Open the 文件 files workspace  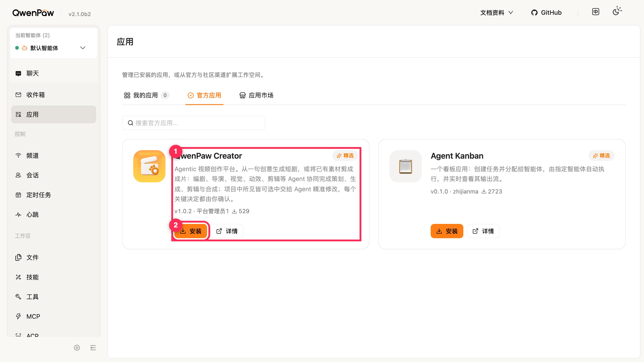pyautogui.click(x=53, y=257)
